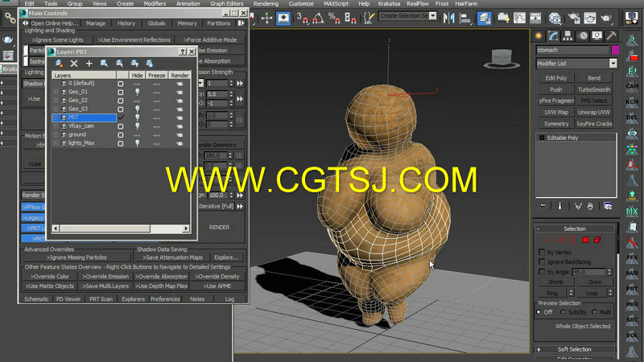Create a new layer in Layer dialog
This screenshot has height=362, width=644.
59,64
